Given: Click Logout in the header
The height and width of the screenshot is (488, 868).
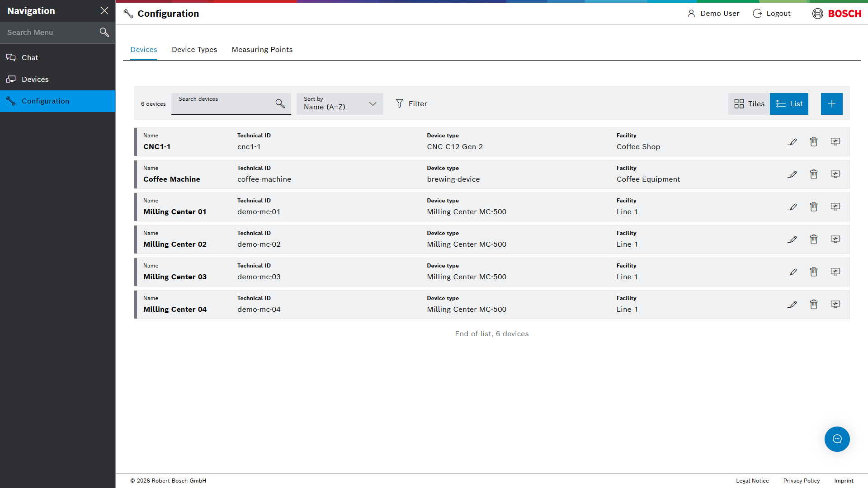Looking at the screenshot, I should (772, 14).
